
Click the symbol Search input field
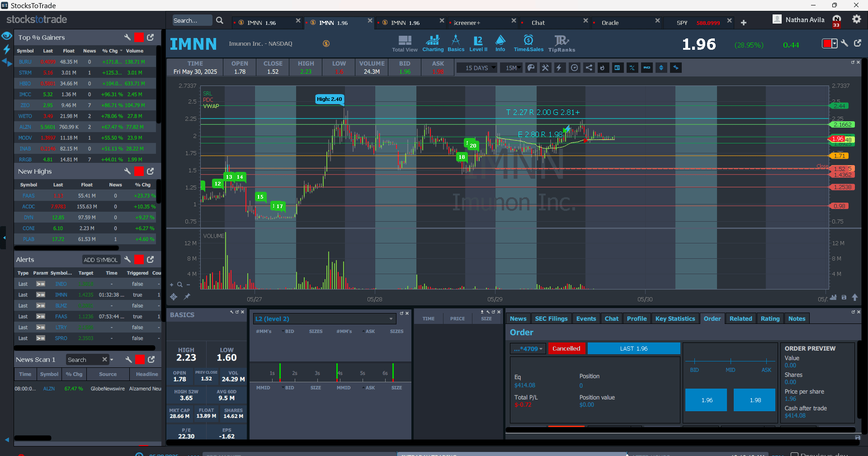click(x=192, y=20)
